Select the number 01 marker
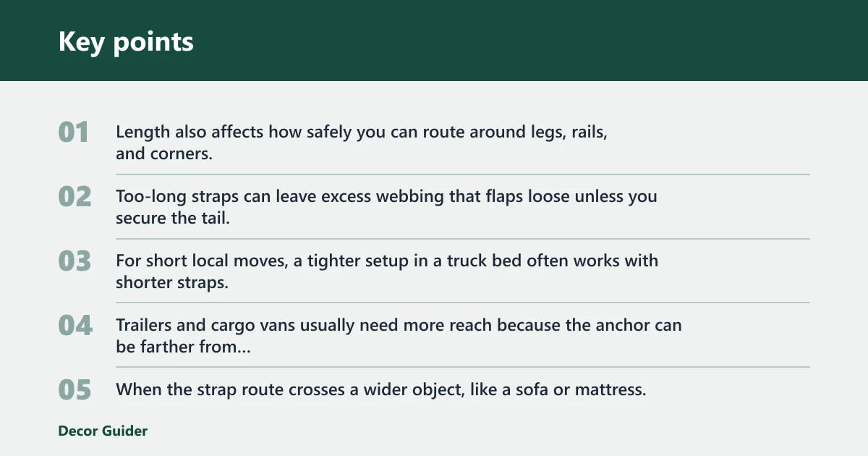Viewport: 868px width, 456px height. point(74,132)
